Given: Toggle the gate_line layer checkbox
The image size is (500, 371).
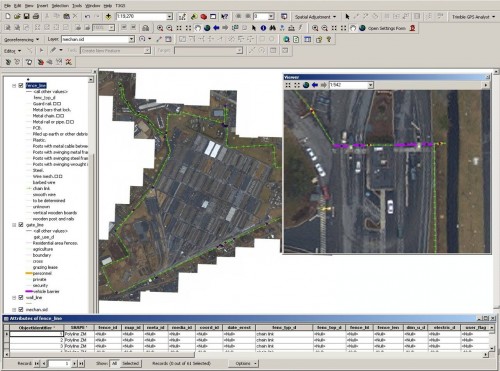Looking at the screenshot, I should point(21,225).
